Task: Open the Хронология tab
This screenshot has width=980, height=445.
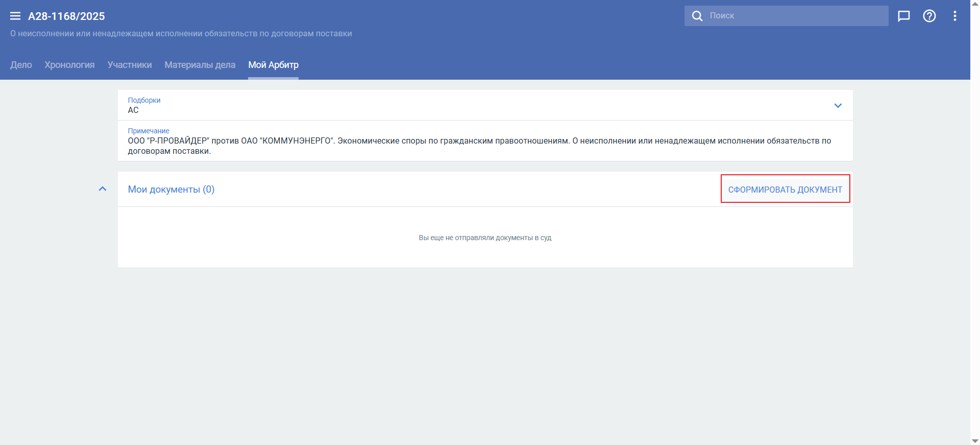Action: (69, 65)
